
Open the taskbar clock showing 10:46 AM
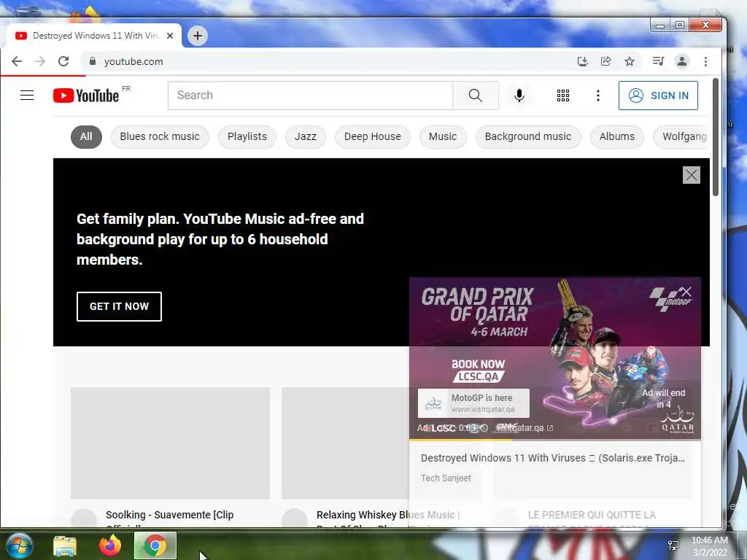click(710, 546)
